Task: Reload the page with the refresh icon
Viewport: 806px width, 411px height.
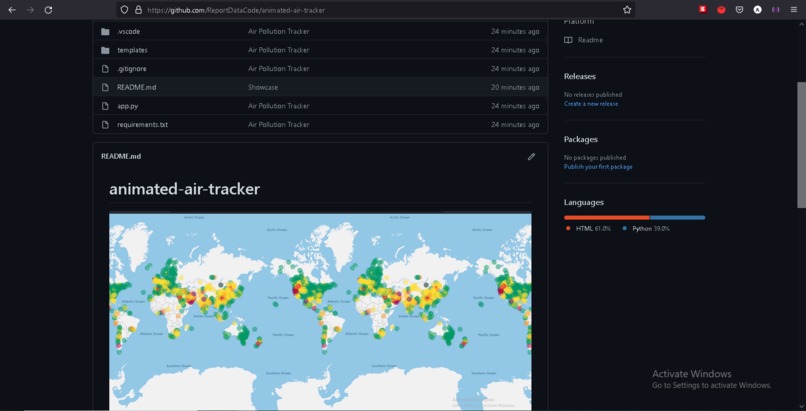Action: 48,10
